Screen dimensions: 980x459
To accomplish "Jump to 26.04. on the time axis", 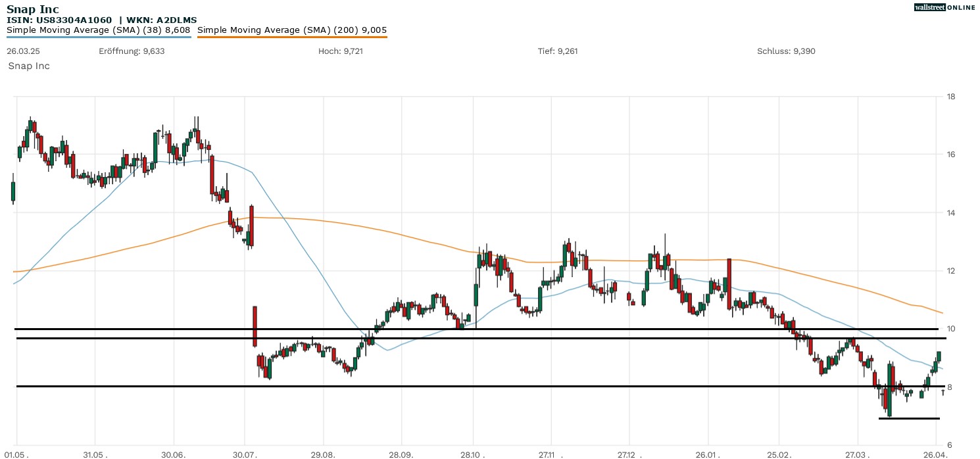I will 935,454.
